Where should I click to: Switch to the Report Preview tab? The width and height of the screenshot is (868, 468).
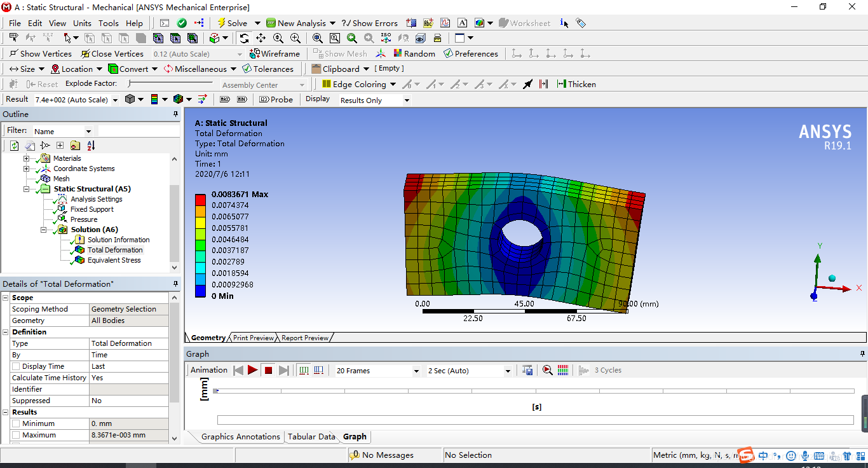(x=305, y=338)
